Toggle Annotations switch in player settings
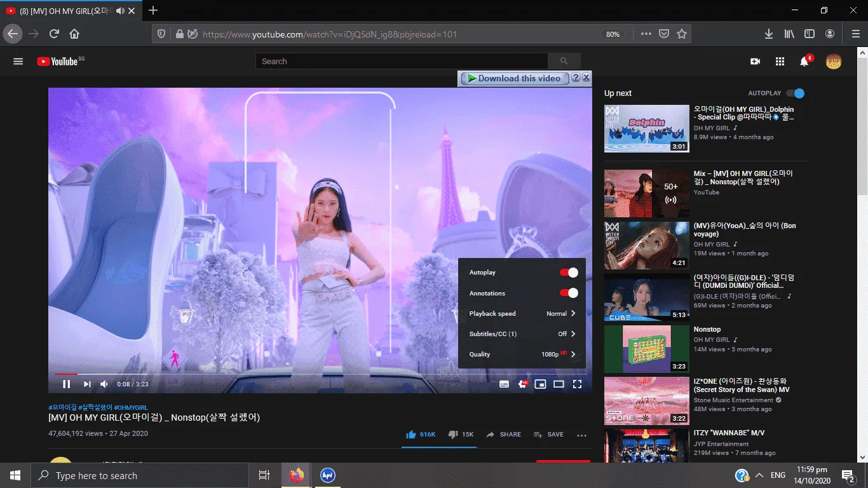The width and height of the screenshot is (868, 488). [569, 293]
